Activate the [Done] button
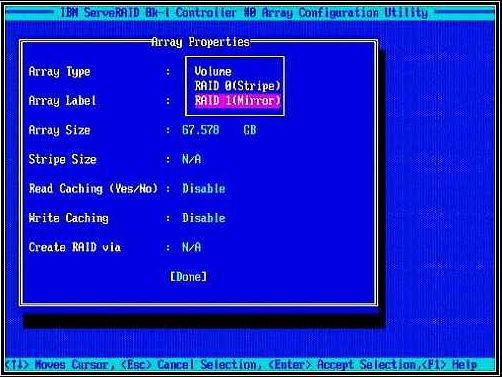502x377 pixels. (188, 277)
